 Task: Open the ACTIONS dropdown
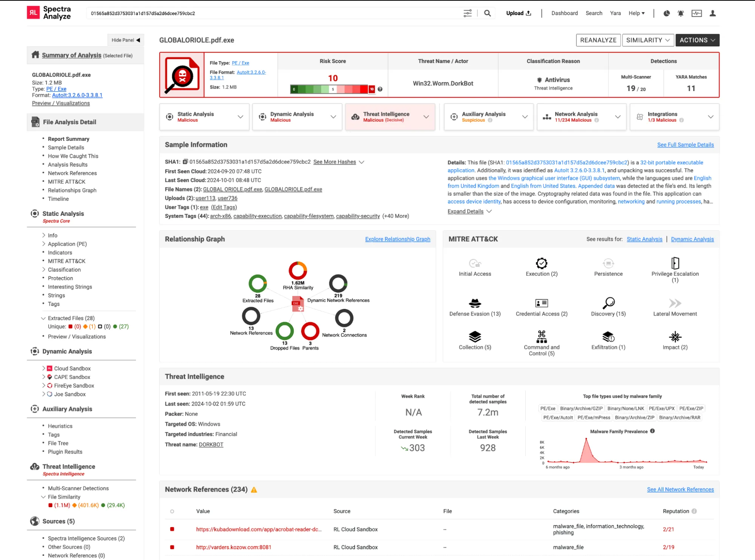(x=697, y=40)
